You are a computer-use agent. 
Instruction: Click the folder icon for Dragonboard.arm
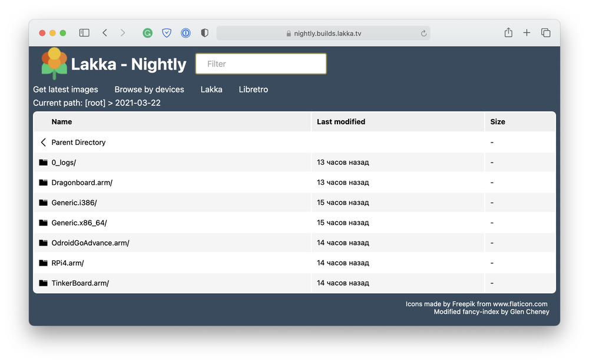(x=43, y=183)
